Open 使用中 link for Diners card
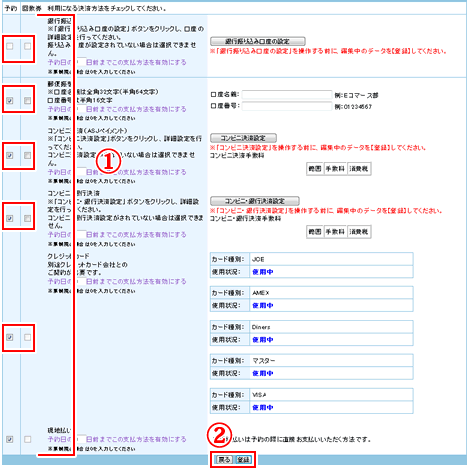This screenshot has height=470, width=467. [263, 340]
